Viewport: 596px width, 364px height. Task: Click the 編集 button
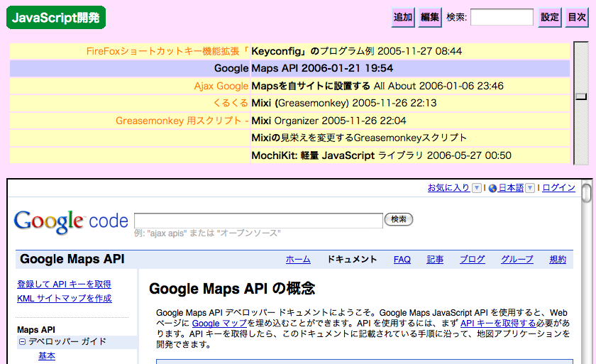click(430, 18)
